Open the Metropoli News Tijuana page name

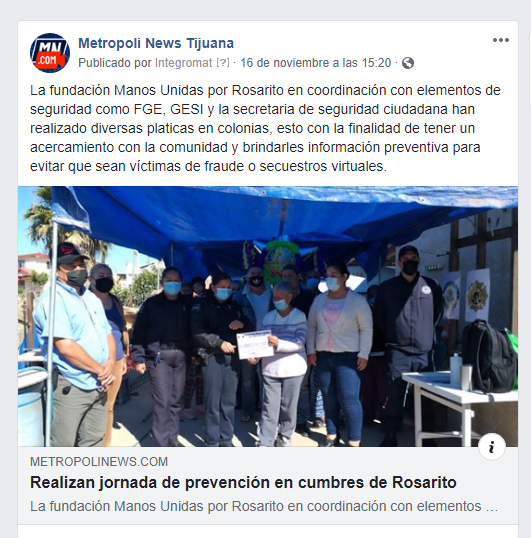tap(156, 43)
